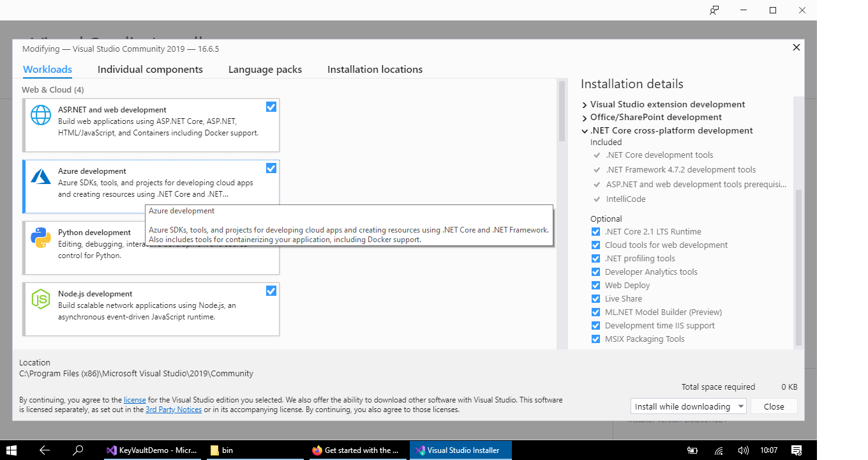
Task: Click the volume speaker tray icon
Action: tap(742, 450)
